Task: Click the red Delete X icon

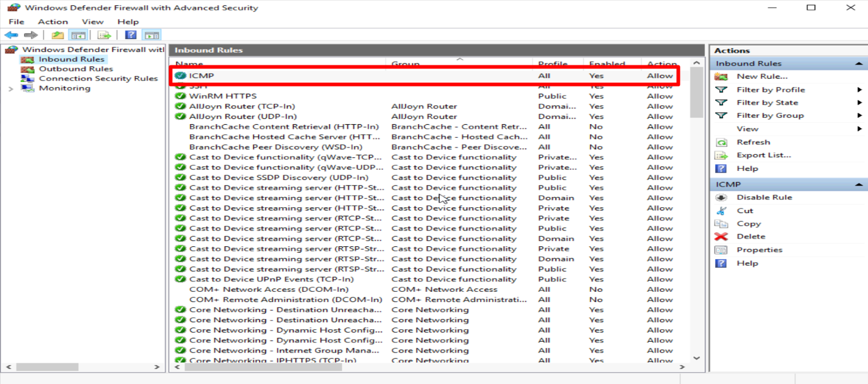Action: (x=722, y=236)
